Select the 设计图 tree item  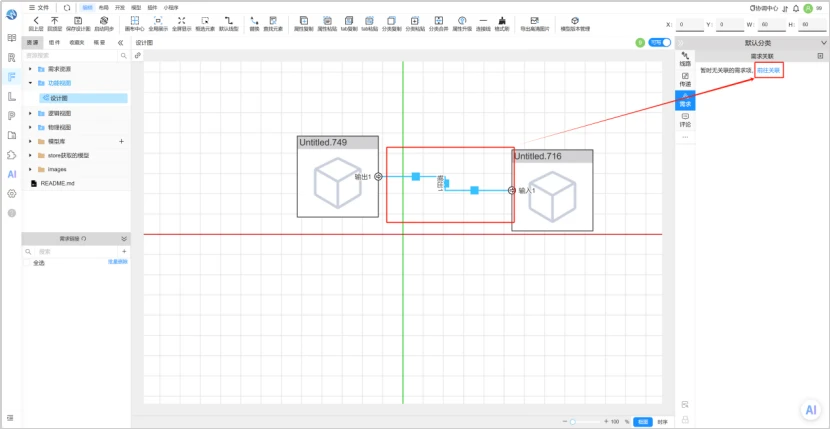(x=83, y=98)
